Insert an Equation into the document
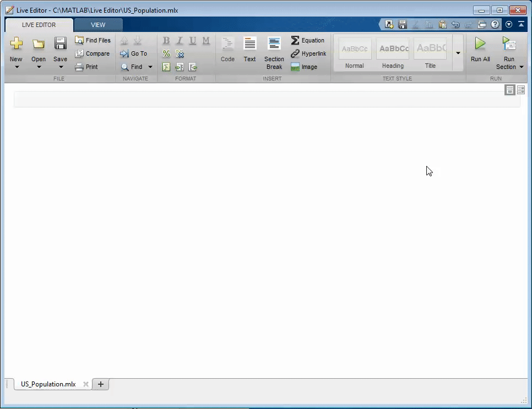 [308, 40]
